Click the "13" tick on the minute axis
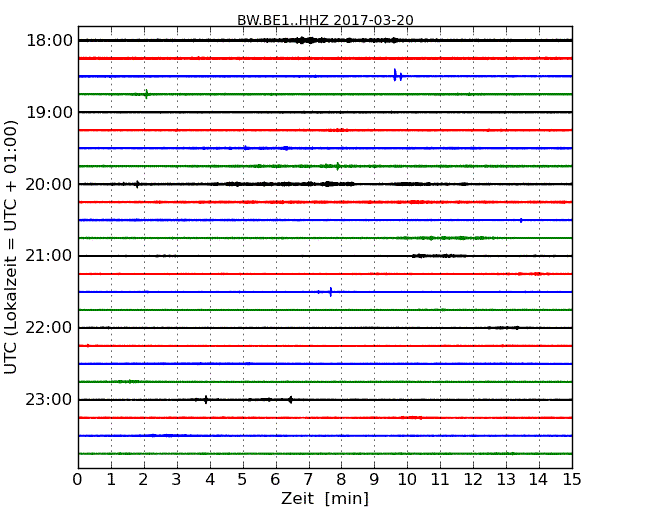The height and width of the screenshot is (520, 650). pyautogui.click(x=506, y=479)
